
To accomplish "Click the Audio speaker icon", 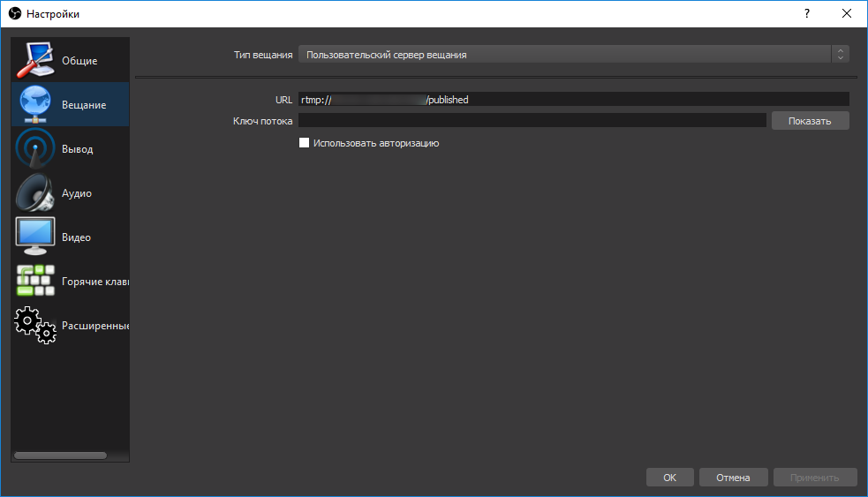I will (35, 193).
